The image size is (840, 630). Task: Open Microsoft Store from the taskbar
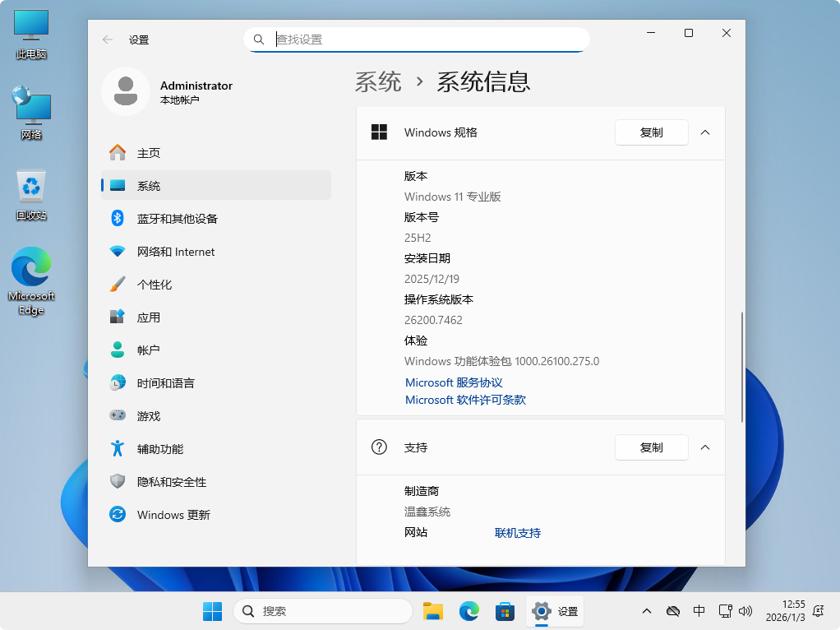point(505,611)
